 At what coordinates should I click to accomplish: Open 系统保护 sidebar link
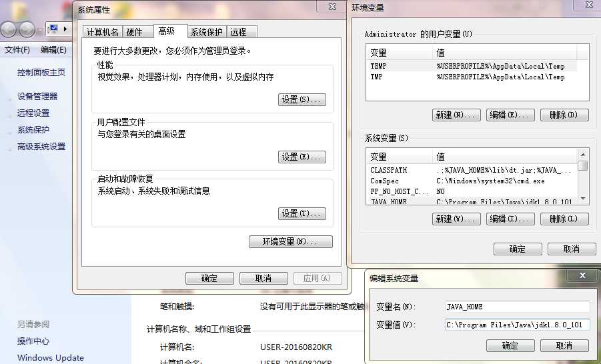(x=33, y=130)
